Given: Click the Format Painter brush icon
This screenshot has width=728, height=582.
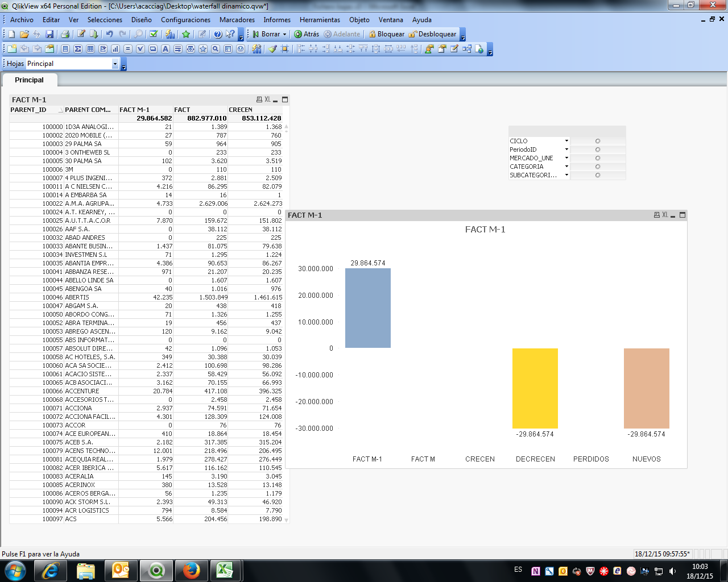Looking at the screenshot, I should click(272, 49).
